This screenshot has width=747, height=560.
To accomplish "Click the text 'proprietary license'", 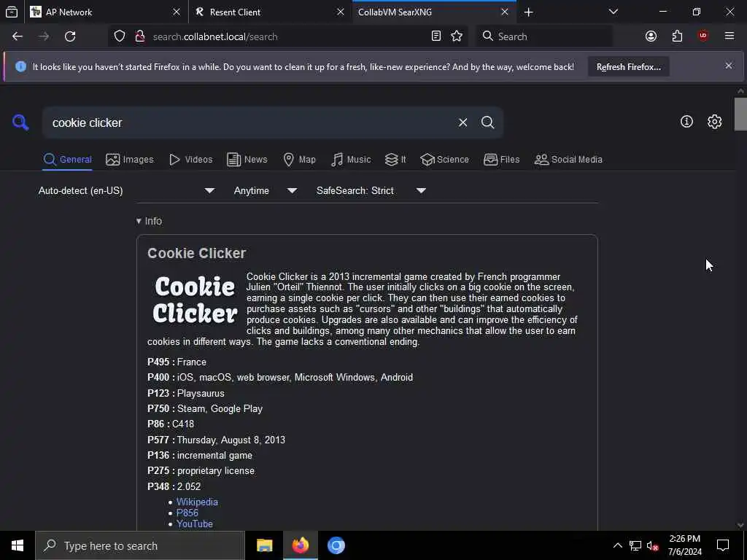I will (216, 471).
